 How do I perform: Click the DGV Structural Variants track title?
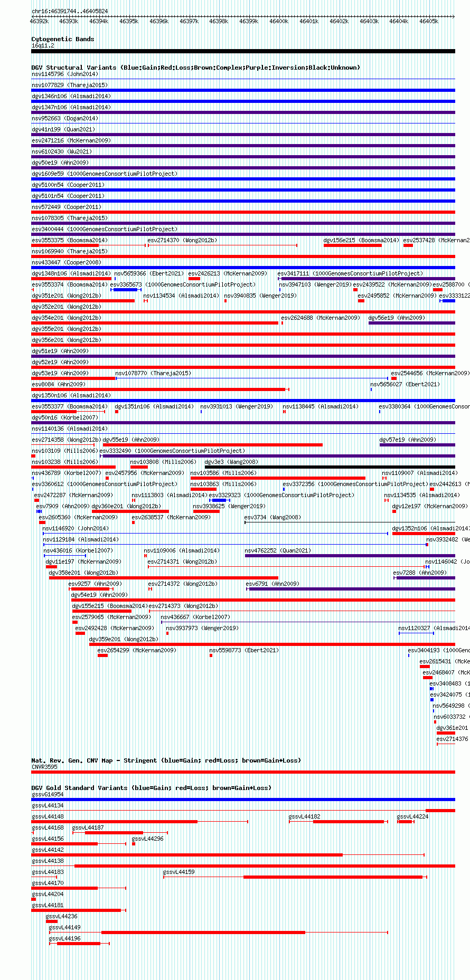click(196, 68)
